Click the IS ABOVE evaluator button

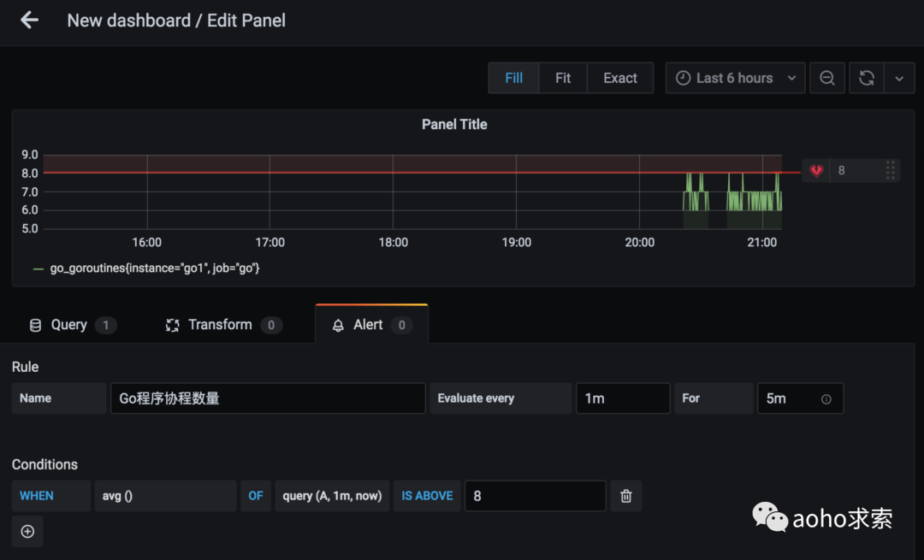click(x=427, y=496)
